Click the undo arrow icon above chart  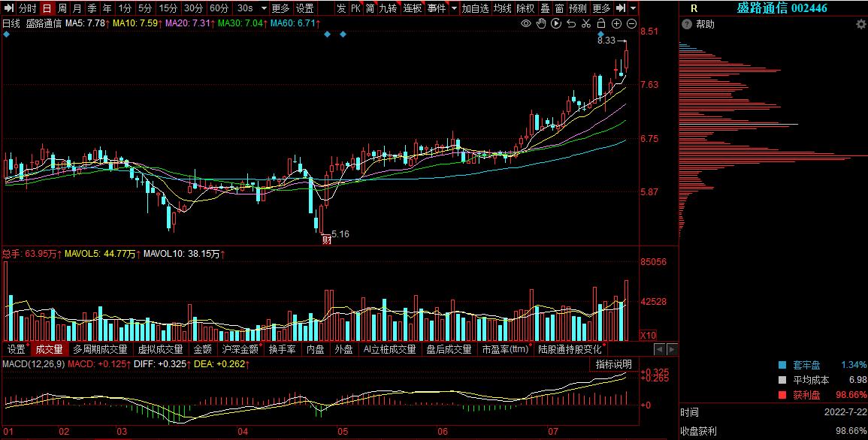pyautogui.click(x=571, y=23)
